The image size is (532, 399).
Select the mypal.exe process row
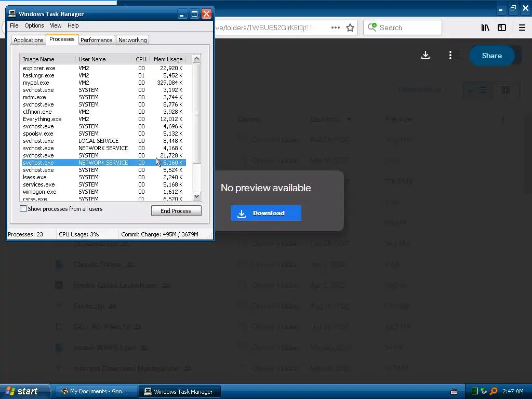point(104,83)
